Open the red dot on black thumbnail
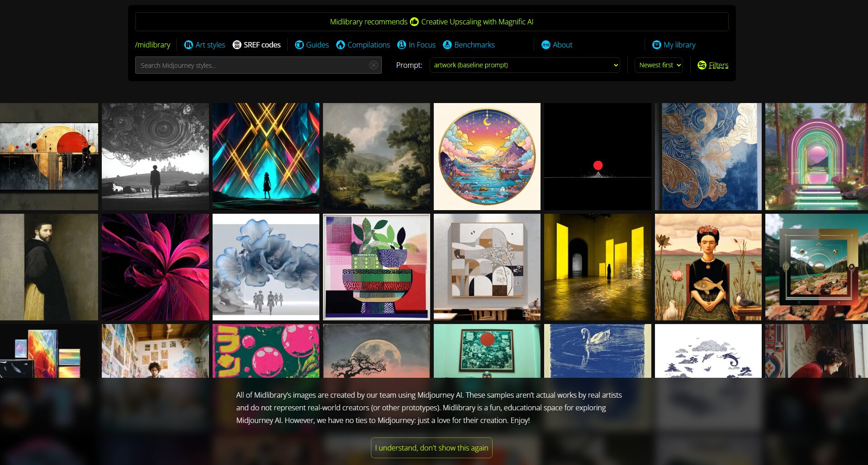 [598, 156]
